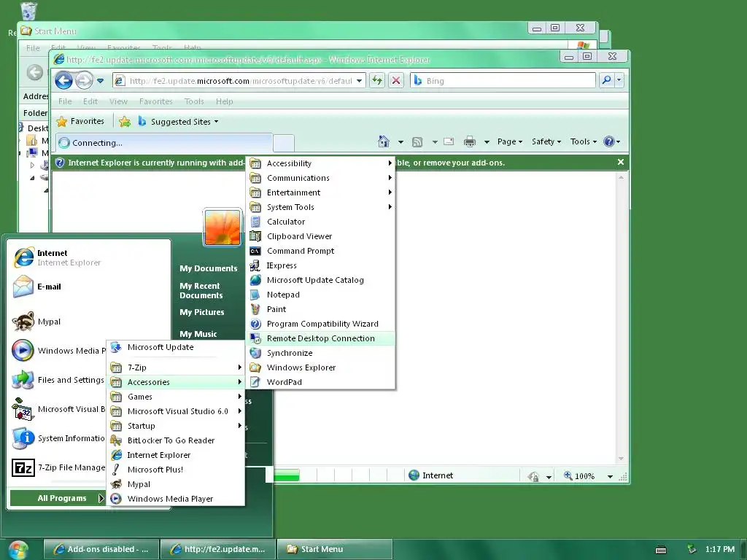Screen dimensions: 747x560
Task: Open Microsoft Update in All Programs
Action: 175,347
